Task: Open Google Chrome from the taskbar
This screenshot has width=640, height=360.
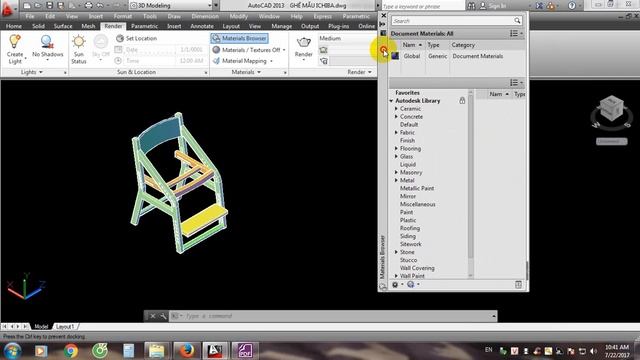Action: pyautogui.click(x=71, y=351)
